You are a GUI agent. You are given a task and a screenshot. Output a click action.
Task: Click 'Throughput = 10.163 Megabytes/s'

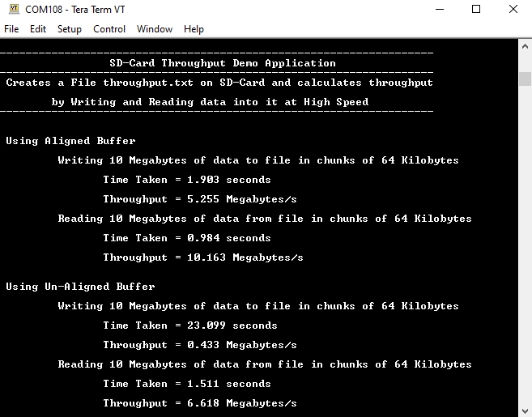(203, 257)
